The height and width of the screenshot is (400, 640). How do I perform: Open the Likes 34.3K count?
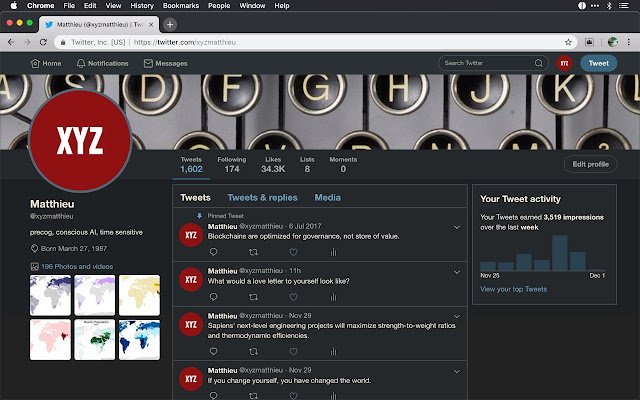tap(273, 165)
